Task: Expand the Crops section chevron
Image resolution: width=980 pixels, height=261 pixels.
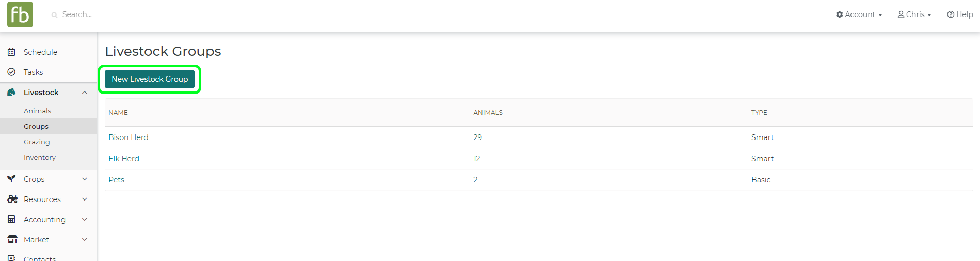Action: [85, 179]
